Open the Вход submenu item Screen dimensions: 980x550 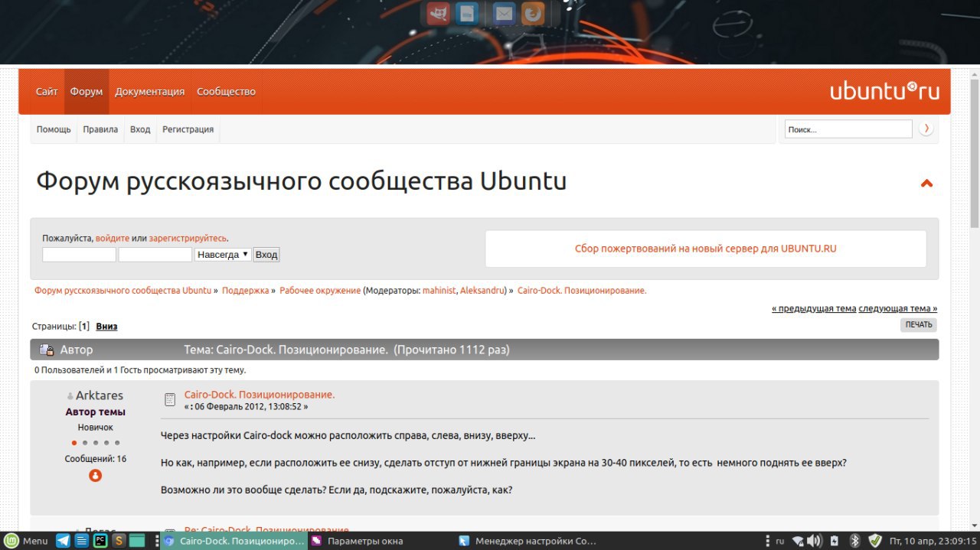140,129
